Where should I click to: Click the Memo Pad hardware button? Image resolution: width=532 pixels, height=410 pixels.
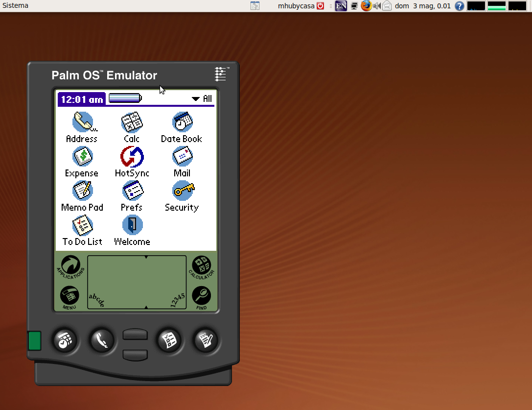(x=206, y=340)
